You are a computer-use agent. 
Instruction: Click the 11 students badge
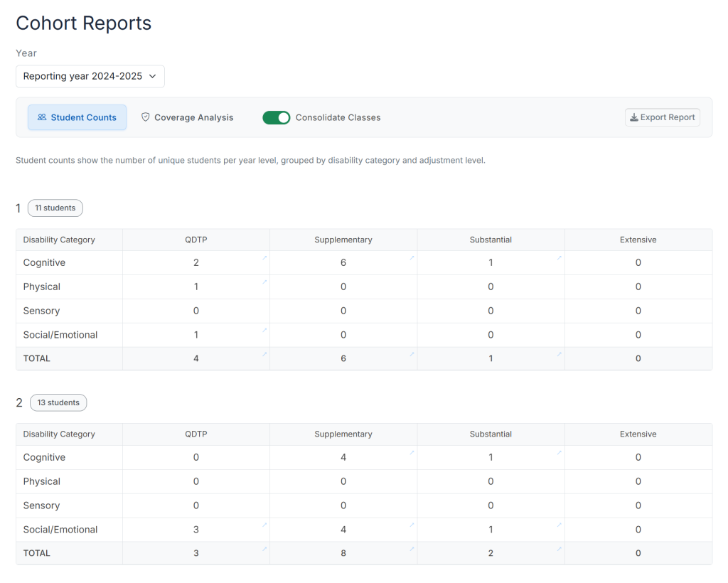pyautogui.click(x=55, y=208)
